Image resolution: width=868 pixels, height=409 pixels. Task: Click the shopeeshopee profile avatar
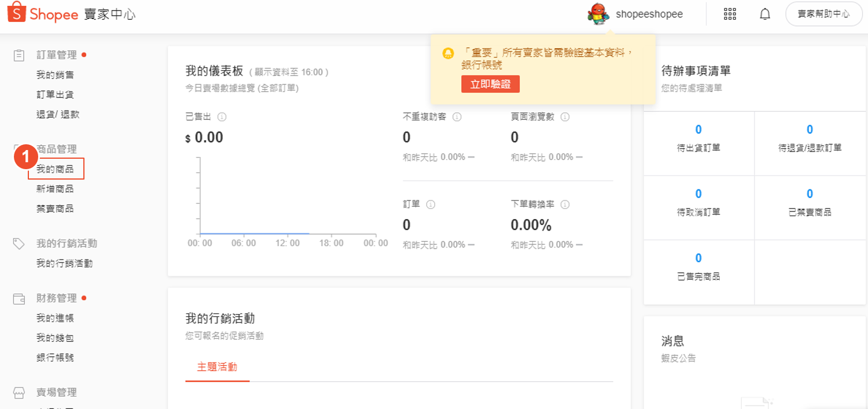(x=598, y=14)
